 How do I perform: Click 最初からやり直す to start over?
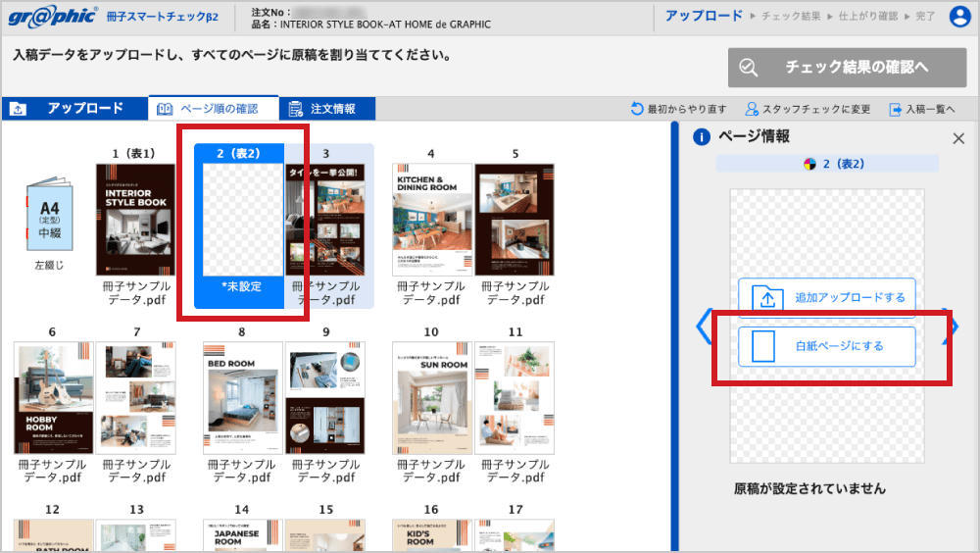click(679, 109)
